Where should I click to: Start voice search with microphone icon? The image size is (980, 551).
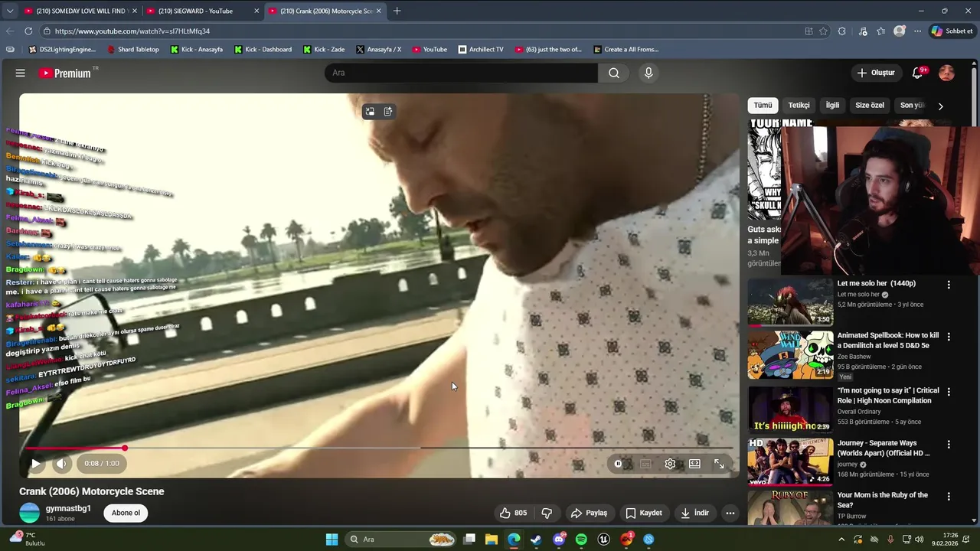coord(648,73)
